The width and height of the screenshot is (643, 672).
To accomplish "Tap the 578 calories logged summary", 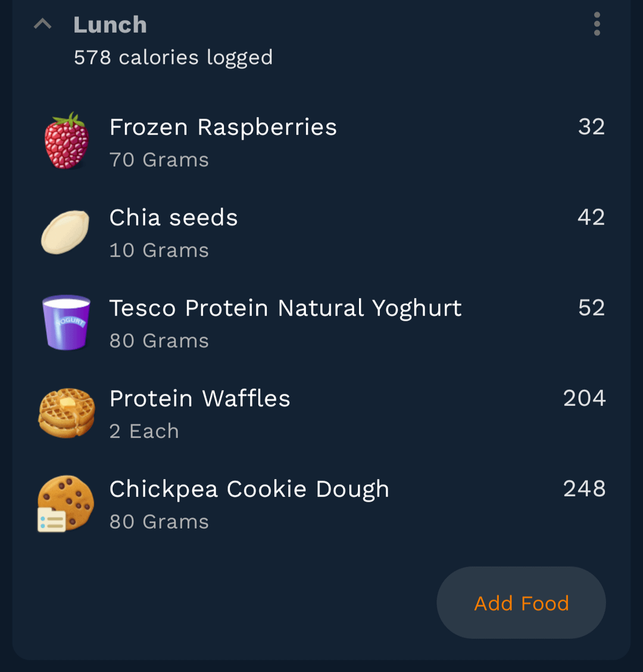I will (173, 58).
